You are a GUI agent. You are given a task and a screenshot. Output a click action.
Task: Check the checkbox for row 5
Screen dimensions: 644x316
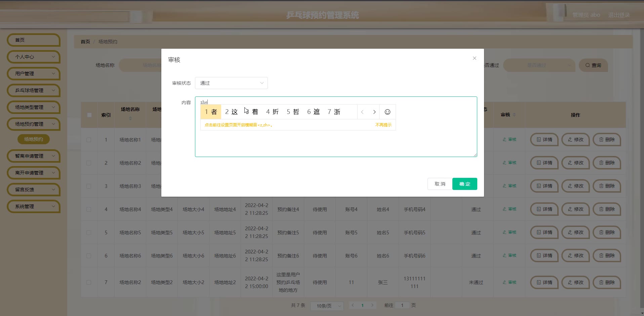point(89,233)
